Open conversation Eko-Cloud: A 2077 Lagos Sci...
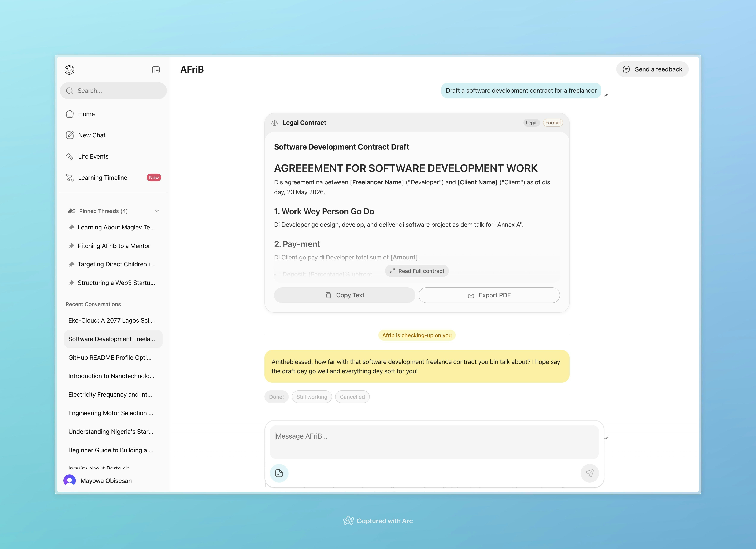This screenshot has width=756, height=549. [113, 321]
